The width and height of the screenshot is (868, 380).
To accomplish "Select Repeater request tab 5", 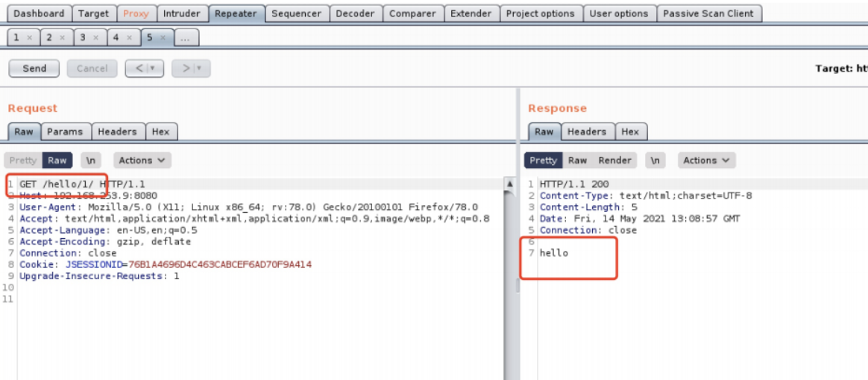I will (150, 37).
